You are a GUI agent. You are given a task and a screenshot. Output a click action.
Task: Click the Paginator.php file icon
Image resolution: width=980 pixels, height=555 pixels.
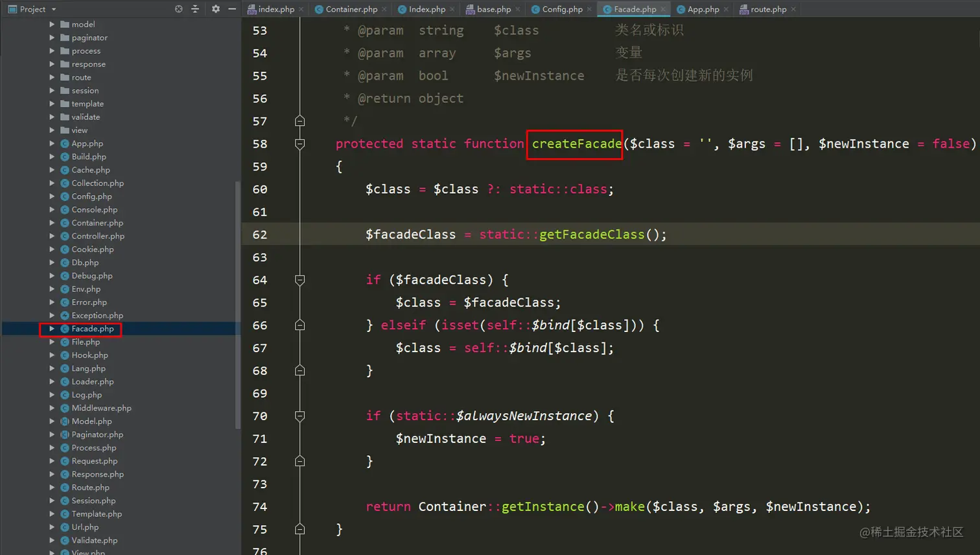pyautogui.click(x=65, y=434)
